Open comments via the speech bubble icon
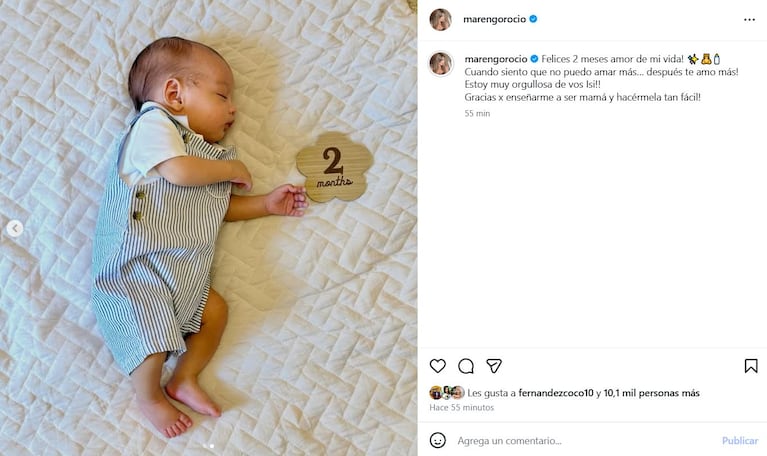Image resolution: width=767 pixels, height=456 pixels. pos(466,366)
